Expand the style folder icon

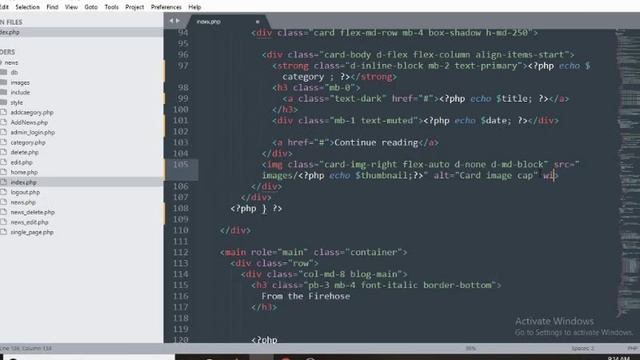coord(4,102)
